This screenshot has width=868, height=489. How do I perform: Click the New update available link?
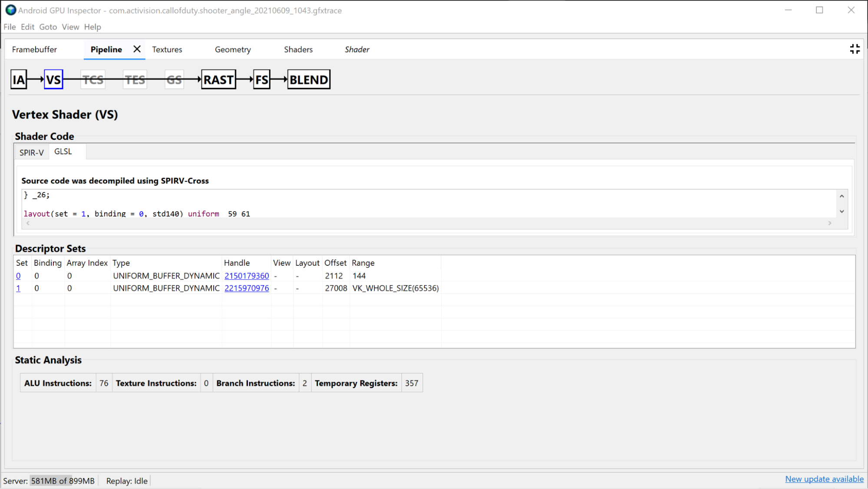click(x=824, y=481)
